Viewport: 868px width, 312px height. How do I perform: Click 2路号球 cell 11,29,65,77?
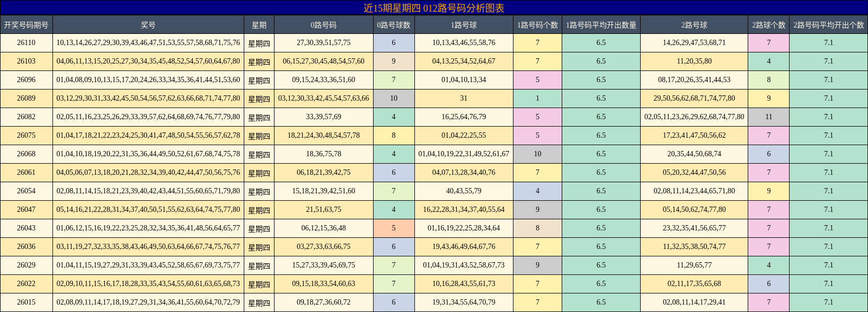pos(694,265)
